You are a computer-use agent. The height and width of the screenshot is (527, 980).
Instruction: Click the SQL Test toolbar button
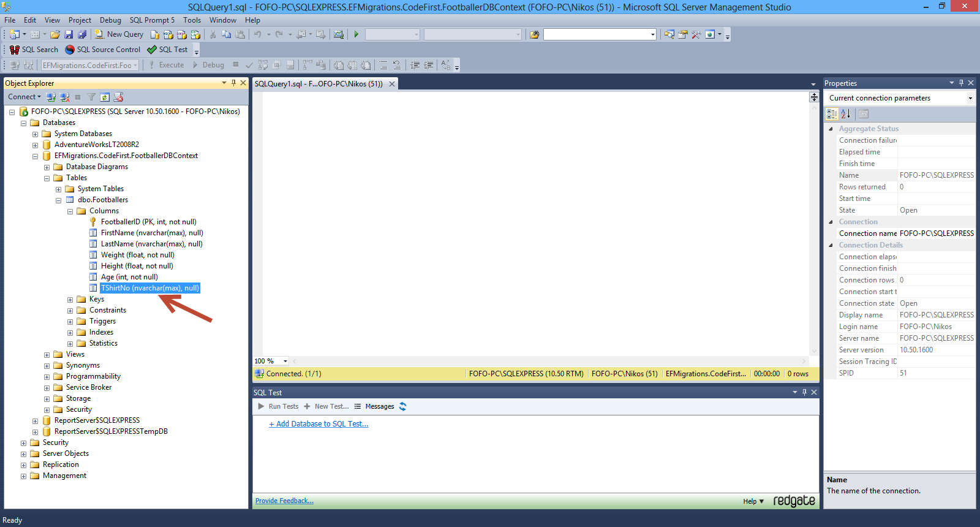tap(167, 50)
